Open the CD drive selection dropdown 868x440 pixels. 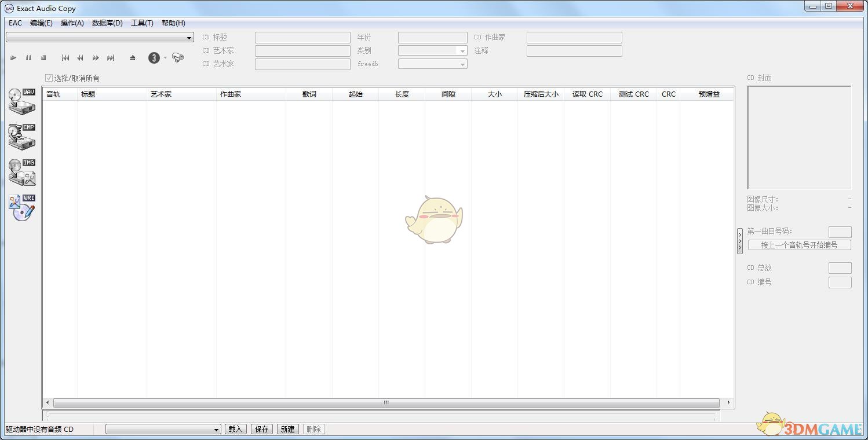[x=100, y=38]
